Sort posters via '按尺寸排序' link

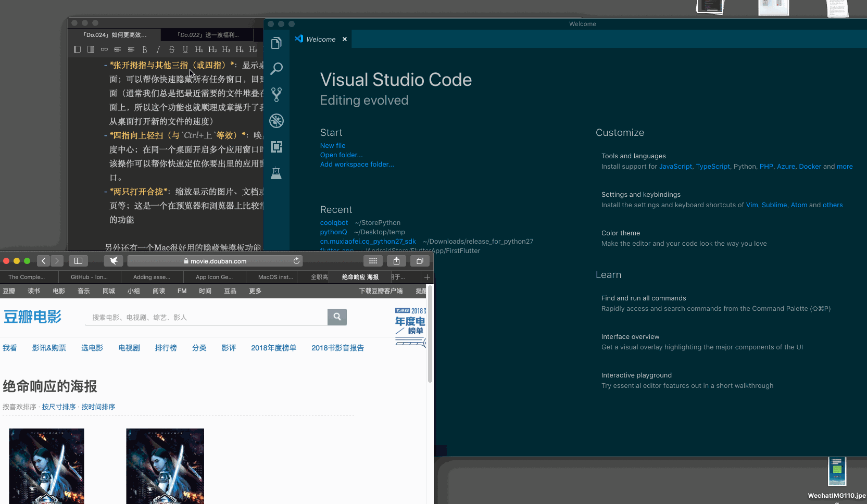59,407
